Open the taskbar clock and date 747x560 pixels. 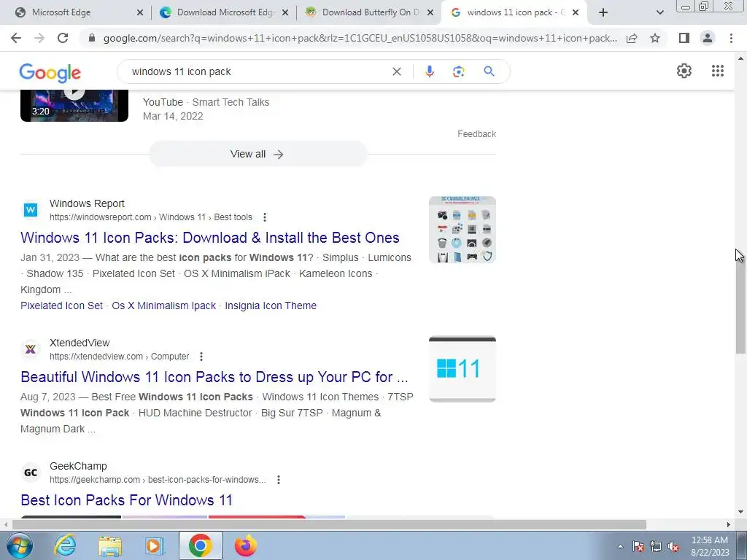709,546
